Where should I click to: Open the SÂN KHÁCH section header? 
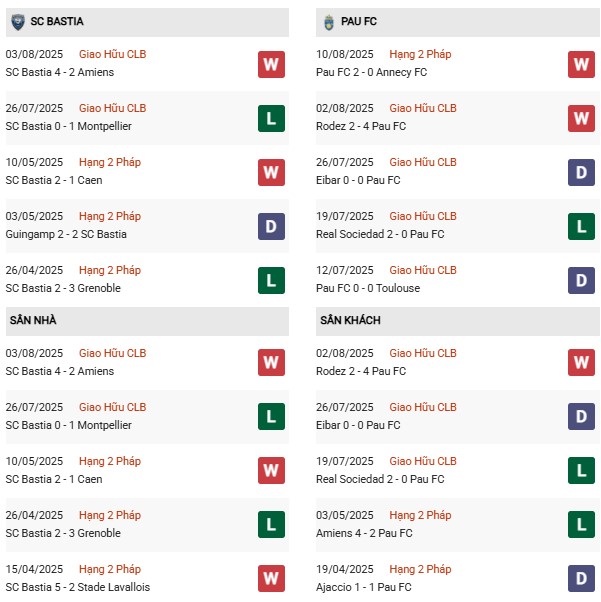351,320
